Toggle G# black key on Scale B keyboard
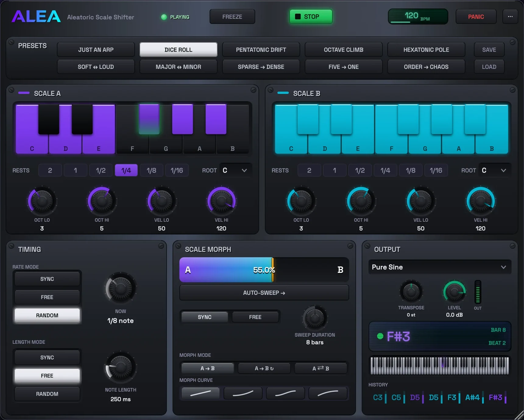Viewport: 524px width, 420px height. coord(441,119)
